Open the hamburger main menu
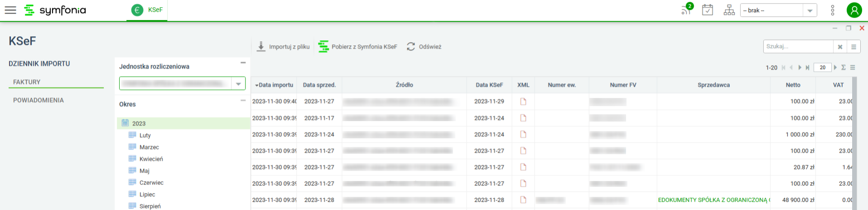 pyautogui.click(x=10, y=10)
